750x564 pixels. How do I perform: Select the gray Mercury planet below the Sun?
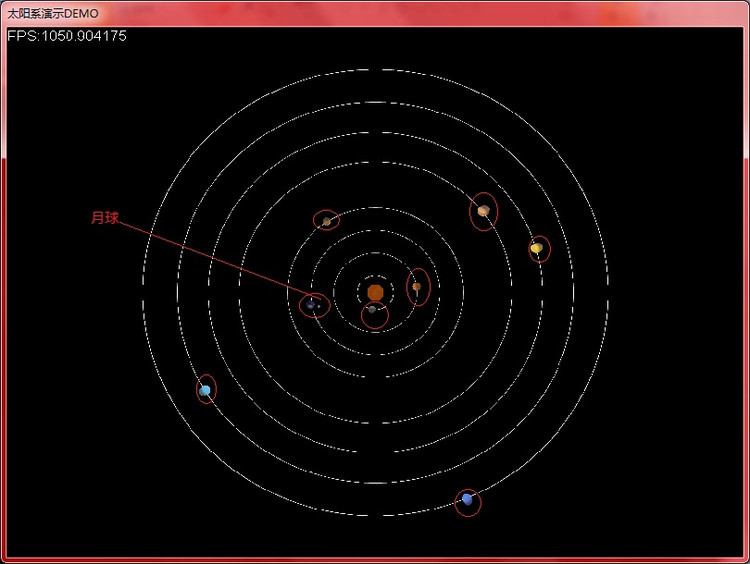(372, 310)
